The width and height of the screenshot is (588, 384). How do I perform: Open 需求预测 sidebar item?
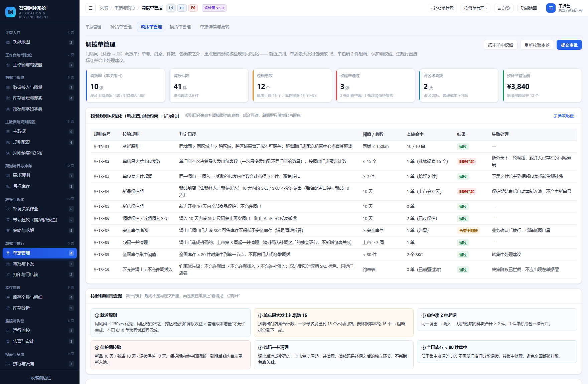pos(40,175)
